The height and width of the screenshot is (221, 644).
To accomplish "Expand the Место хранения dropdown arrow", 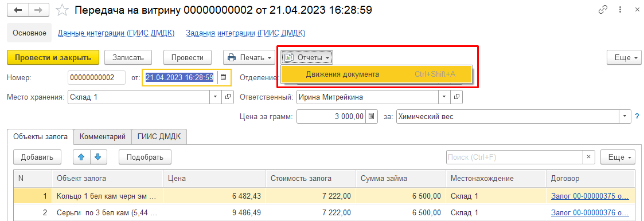I will click(216, 97).
